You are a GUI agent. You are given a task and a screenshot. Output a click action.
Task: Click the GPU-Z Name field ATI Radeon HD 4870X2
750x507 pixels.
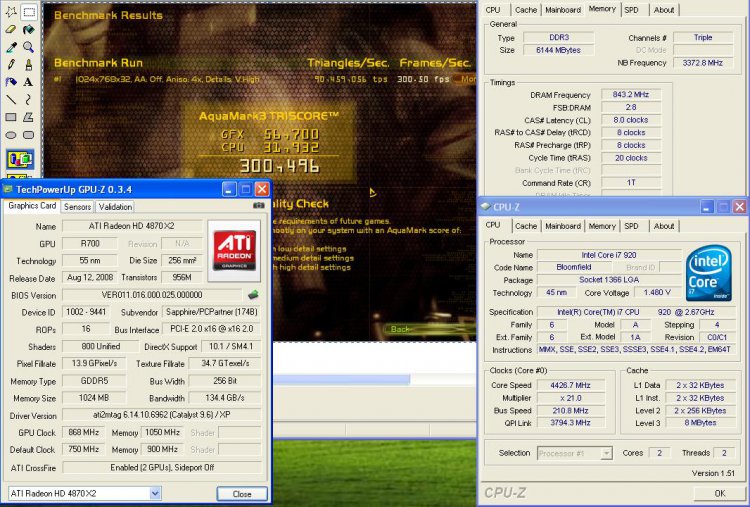click(132, 226)
